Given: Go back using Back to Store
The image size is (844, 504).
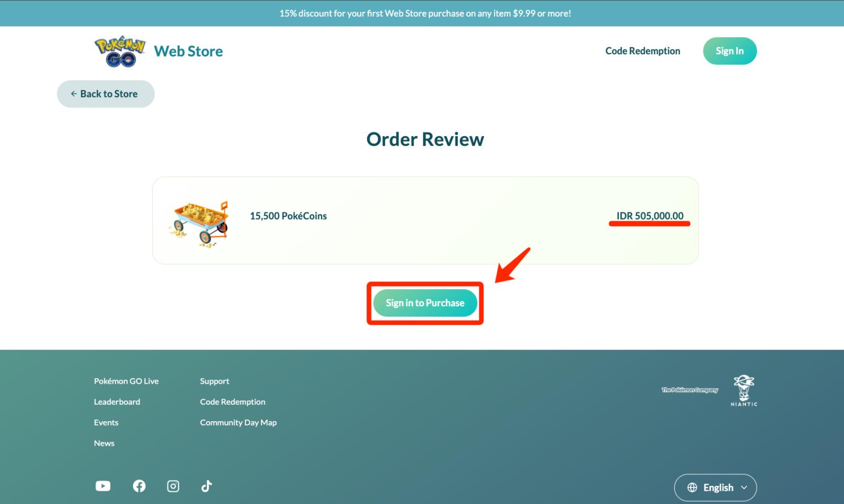Looking at the screenshot, I should (x=105, y=93).
